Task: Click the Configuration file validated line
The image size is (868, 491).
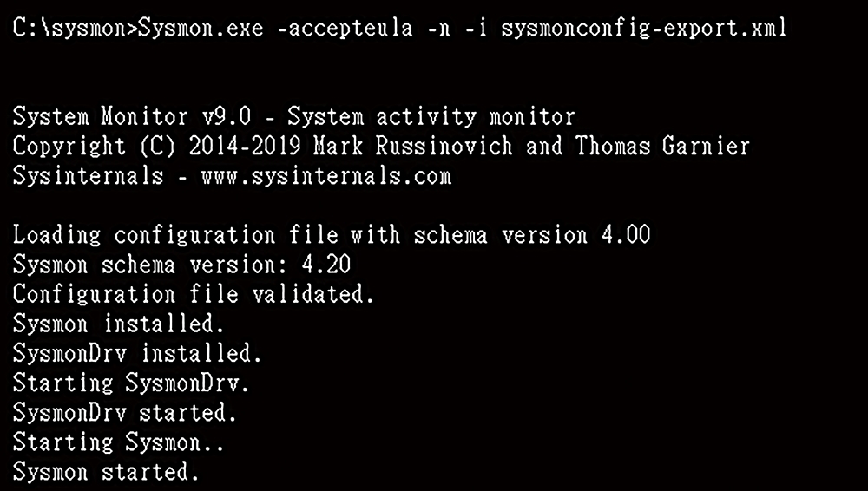Action: point(194,294)
